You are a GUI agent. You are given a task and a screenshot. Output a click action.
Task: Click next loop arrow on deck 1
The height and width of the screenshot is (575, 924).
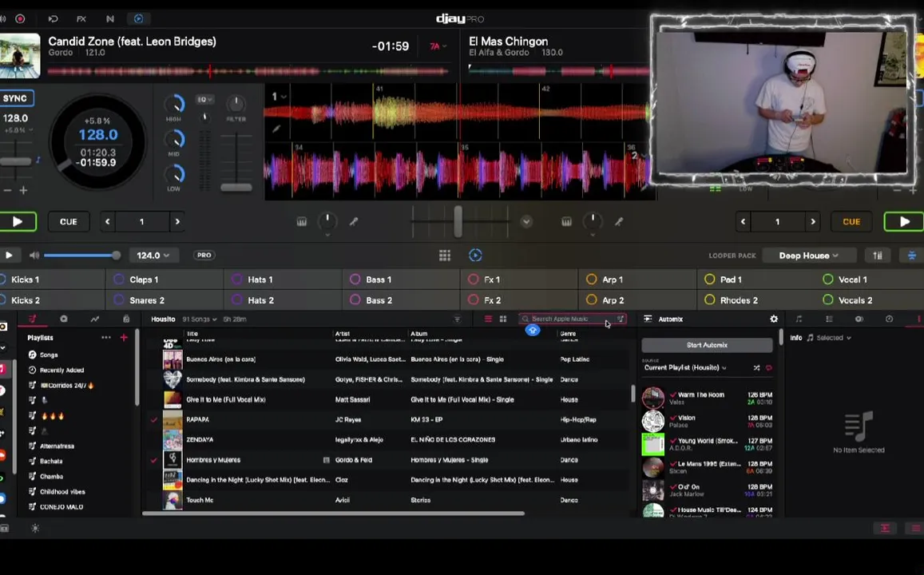coord(177,221)
